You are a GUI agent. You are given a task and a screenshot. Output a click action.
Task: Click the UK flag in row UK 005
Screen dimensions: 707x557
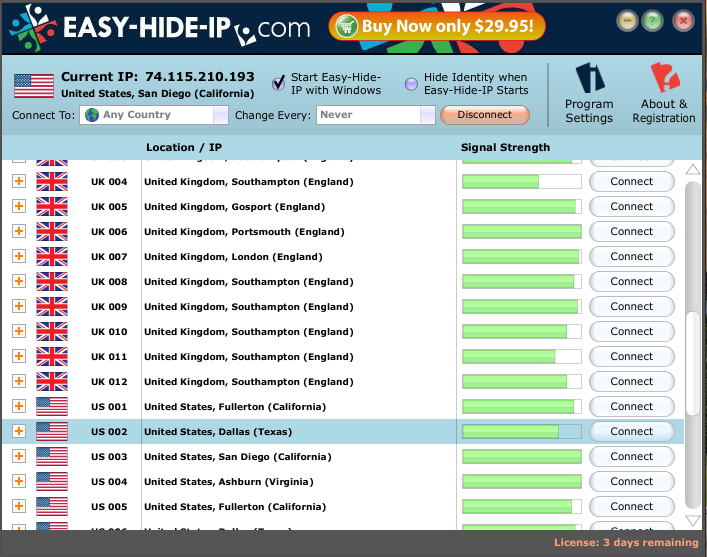point(52,206)
